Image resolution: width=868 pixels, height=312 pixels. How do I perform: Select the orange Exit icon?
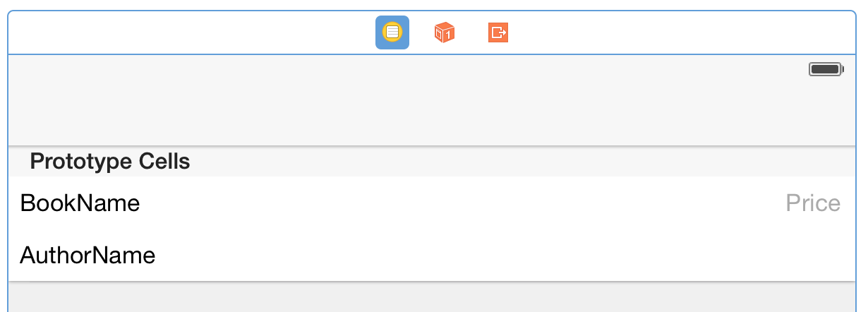(498, 32)
